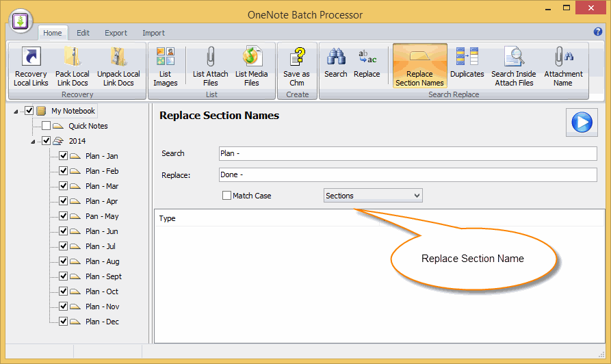Click the Plan - Aug section icon

[x=75, y=261]
